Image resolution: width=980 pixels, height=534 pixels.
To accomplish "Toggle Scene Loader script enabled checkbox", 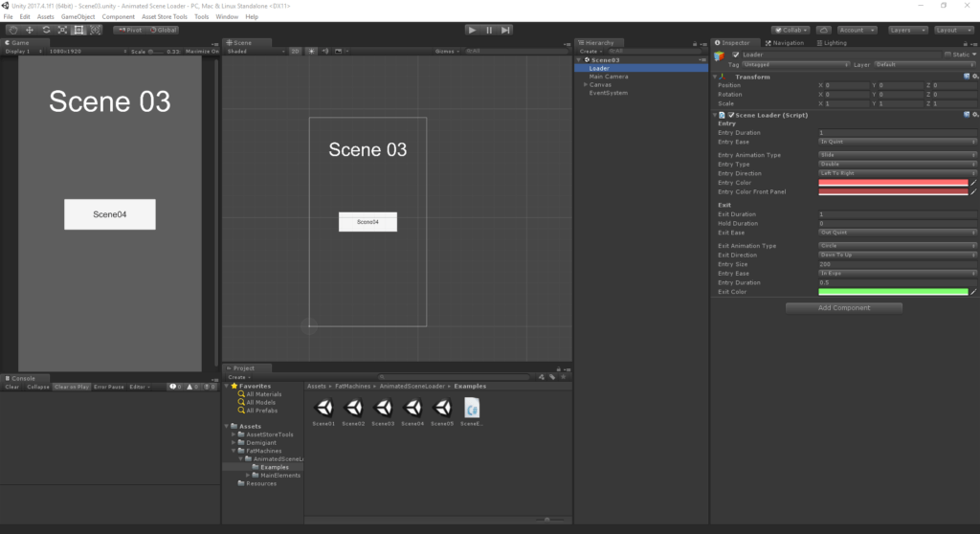I will (x=731, y=115).
